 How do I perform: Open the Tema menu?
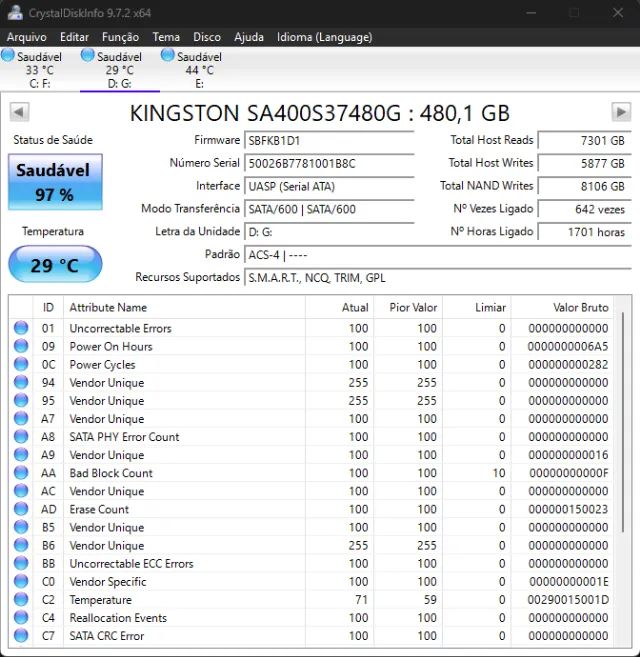pos(166,37)
